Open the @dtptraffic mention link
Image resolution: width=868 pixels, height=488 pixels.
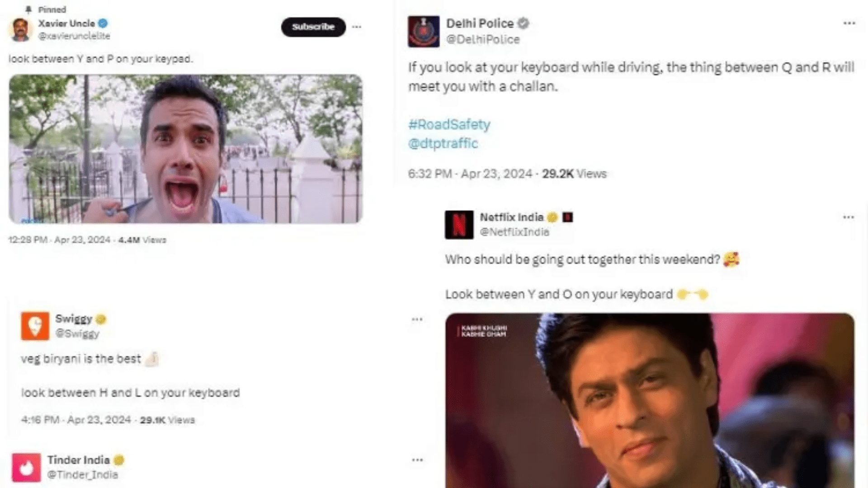(443, 144)
